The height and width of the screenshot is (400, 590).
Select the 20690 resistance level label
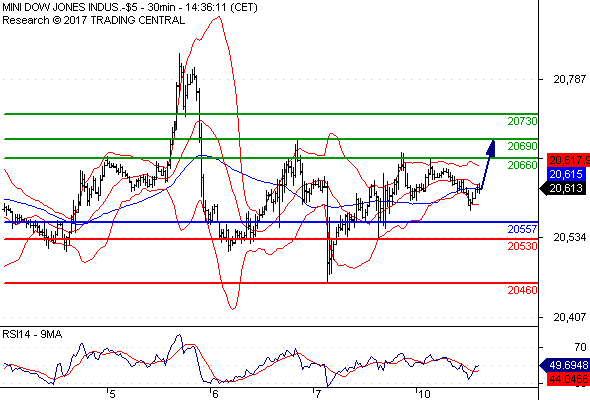click(x=522, y=146)
